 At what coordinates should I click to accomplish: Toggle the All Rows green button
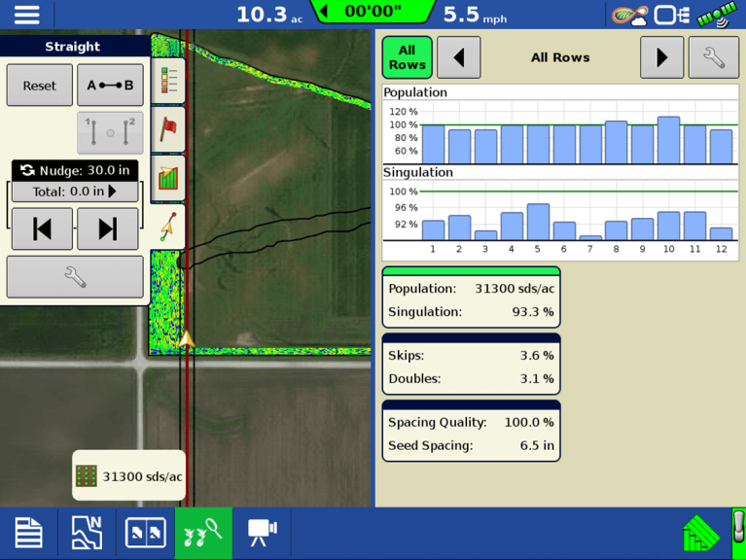(407, 58)
